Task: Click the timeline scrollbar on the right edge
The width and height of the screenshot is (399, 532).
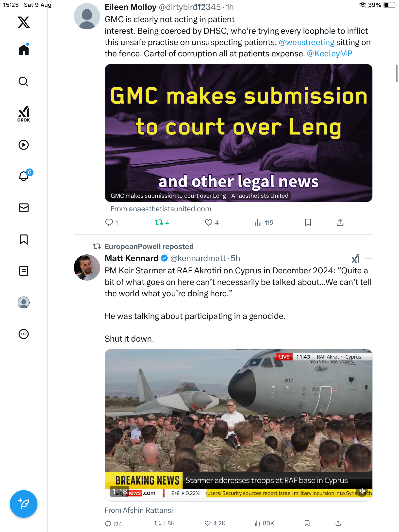Action: point(397,73)
